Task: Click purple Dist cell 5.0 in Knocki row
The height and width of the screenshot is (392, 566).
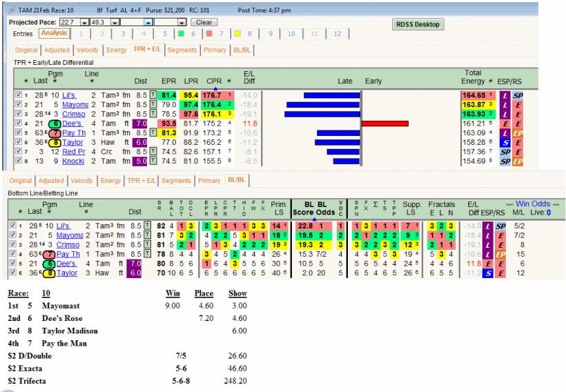Action: click(x=140, y=161)
